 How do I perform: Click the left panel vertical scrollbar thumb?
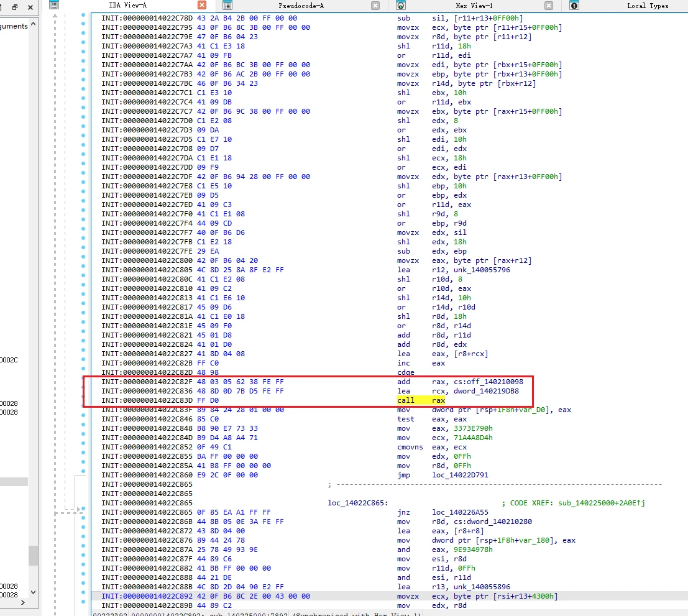pos(34,556)
